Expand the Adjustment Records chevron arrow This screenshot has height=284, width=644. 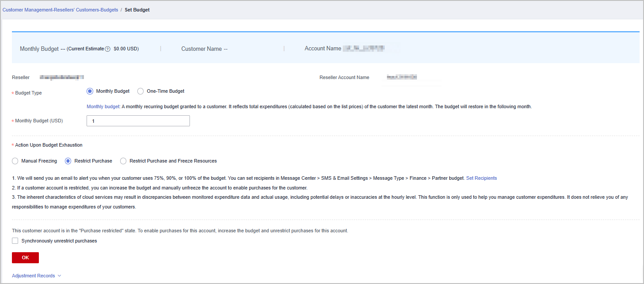[60, 276]
